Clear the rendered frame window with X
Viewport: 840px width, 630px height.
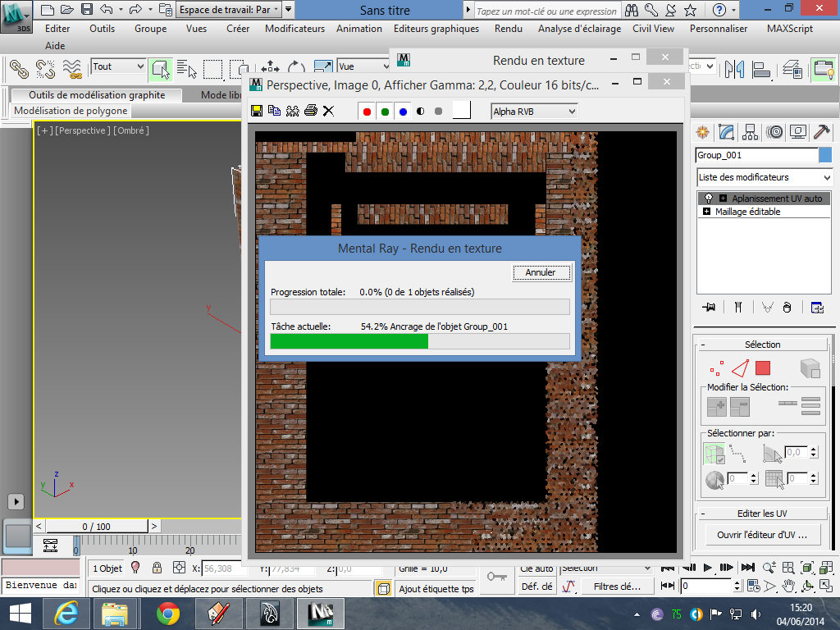(x=328, y=111)
